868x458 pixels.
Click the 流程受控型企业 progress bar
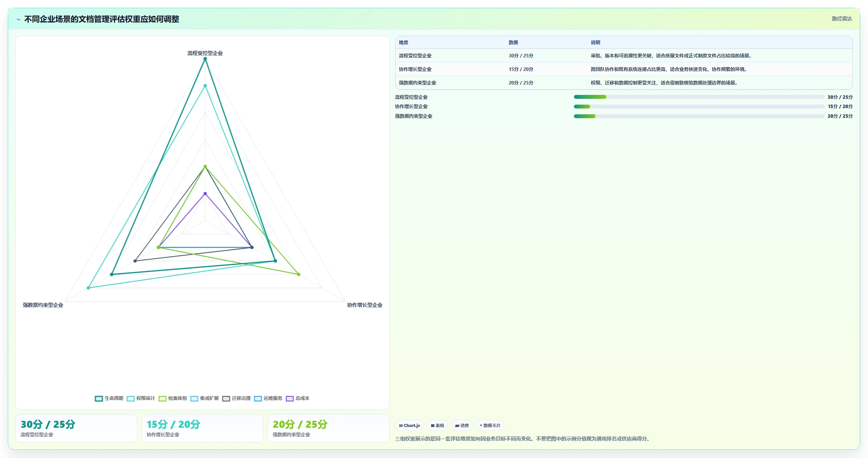pos(699,97)
